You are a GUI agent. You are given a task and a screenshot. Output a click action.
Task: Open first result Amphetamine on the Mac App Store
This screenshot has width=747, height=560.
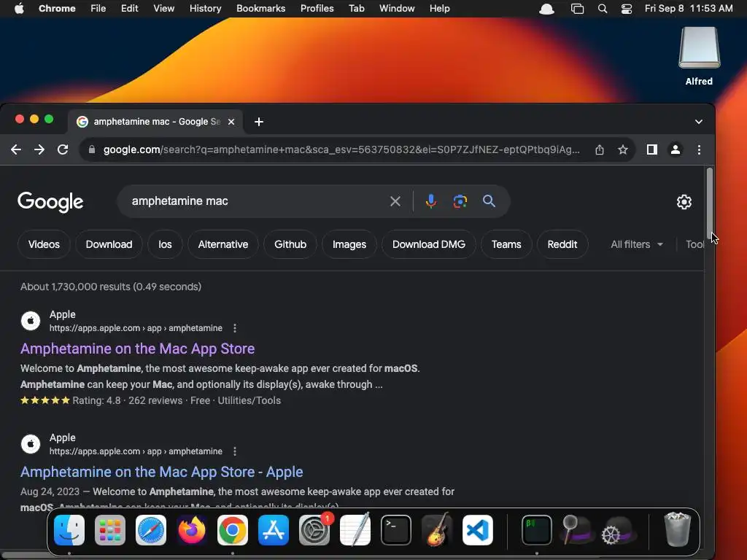coord(137,349)
